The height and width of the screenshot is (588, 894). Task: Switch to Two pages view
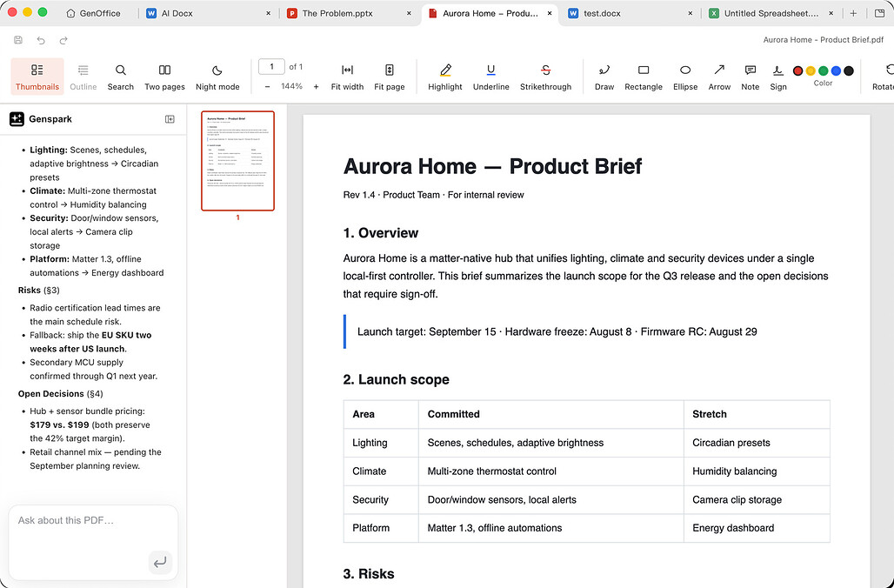[x=164, y=77]
